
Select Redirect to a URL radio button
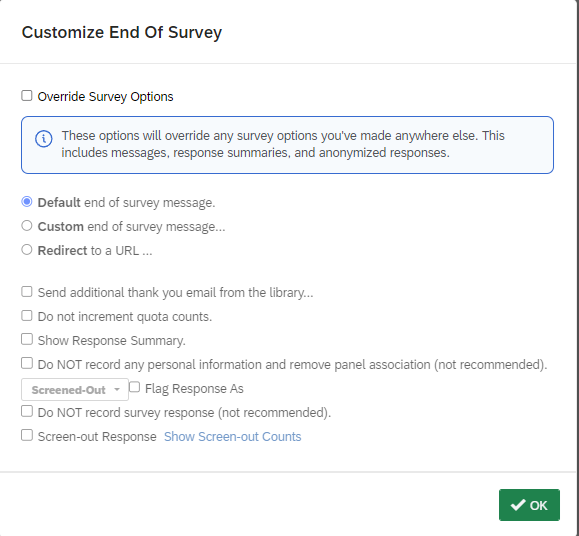27,250
